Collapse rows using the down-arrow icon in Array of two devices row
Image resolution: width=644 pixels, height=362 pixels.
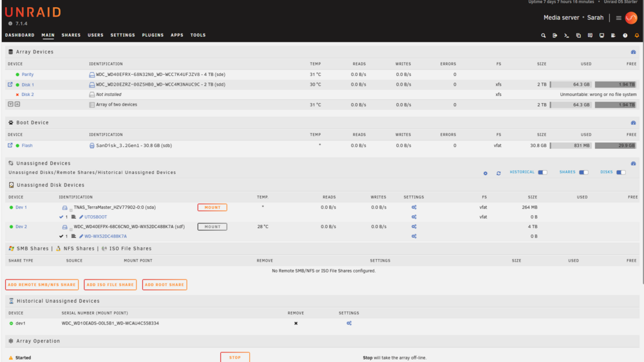(11, 104)
